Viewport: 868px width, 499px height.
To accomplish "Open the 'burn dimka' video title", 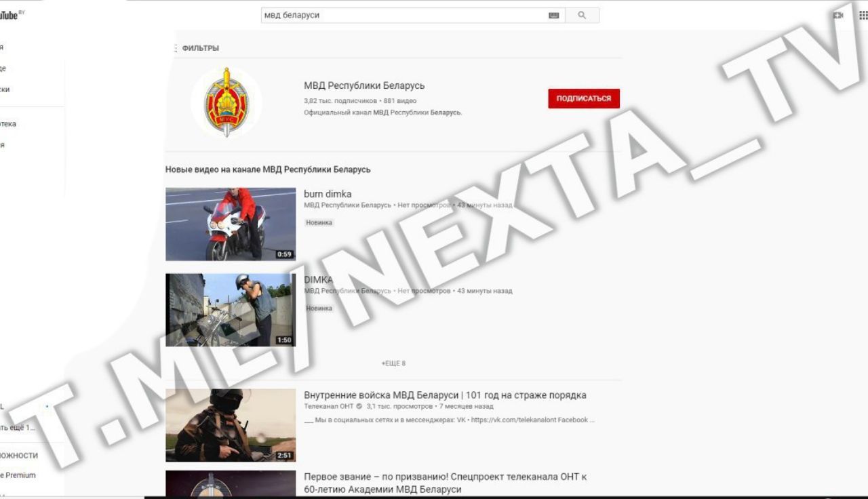I will pos(328,194).
